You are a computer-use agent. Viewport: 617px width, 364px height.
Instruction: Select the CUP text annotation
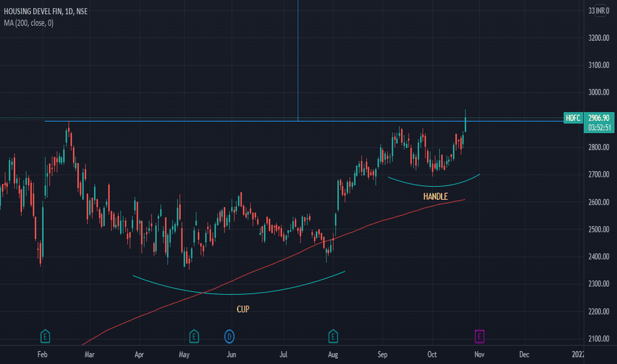tap(243, 309)
